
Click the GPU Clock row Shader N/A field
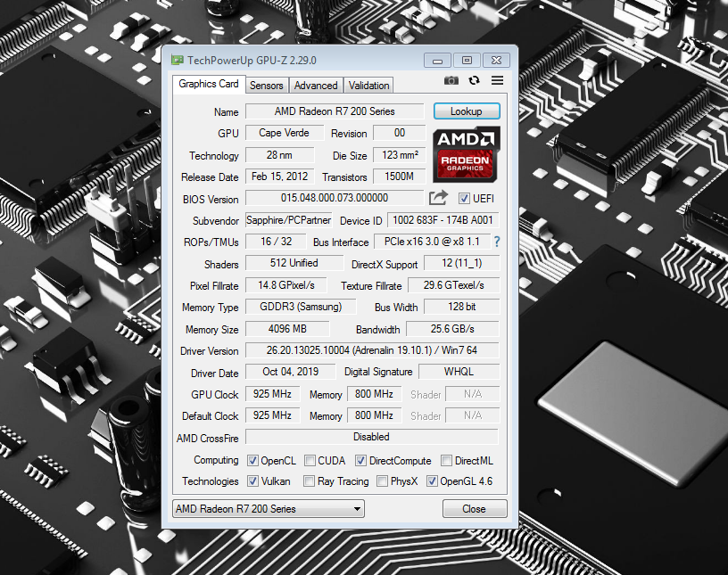click(473, 394)
